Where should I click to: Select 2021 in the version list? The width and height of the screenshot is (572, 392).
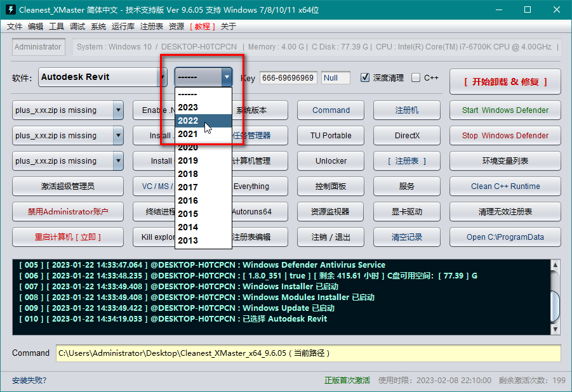click(x=204, y=134)
